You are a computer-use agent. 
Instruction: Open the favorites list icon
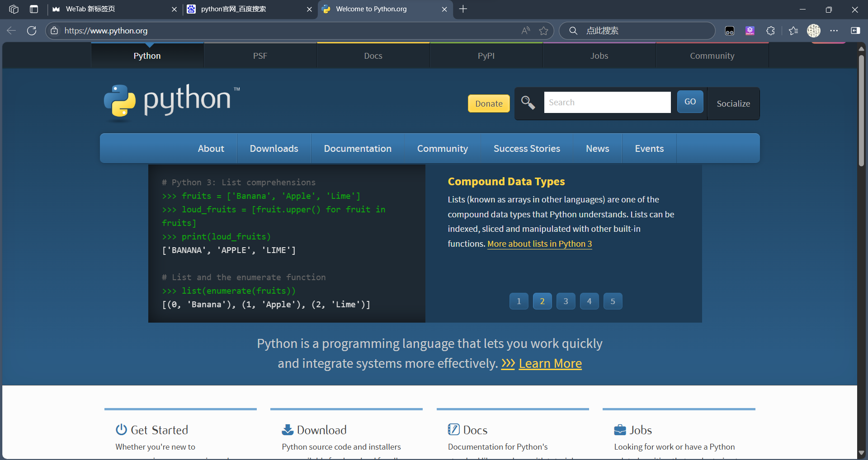pyautogui.click(x=793, y=30)
